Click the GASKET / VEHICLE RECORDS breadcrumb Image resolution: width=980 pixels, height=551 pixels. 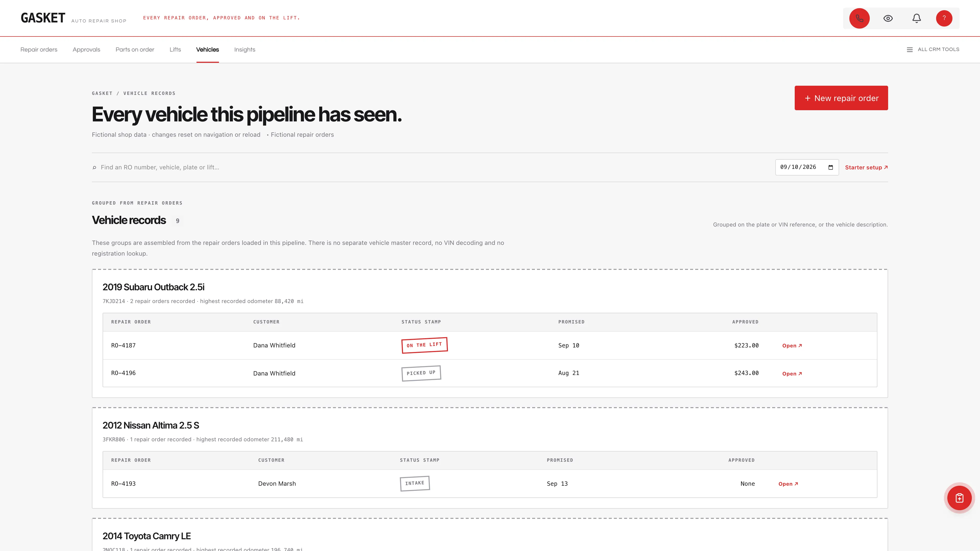click(133, 94)
